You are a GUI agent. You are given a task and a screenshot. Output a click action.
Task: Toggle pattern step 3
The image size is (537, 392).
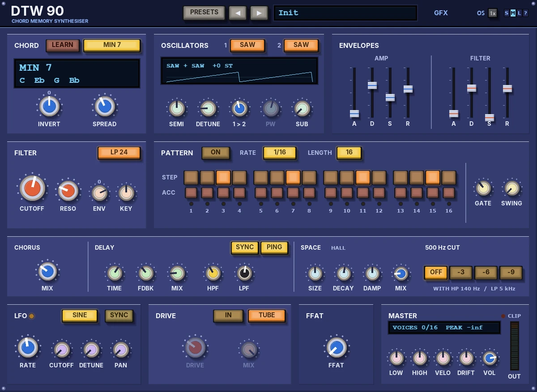point(223,178)
